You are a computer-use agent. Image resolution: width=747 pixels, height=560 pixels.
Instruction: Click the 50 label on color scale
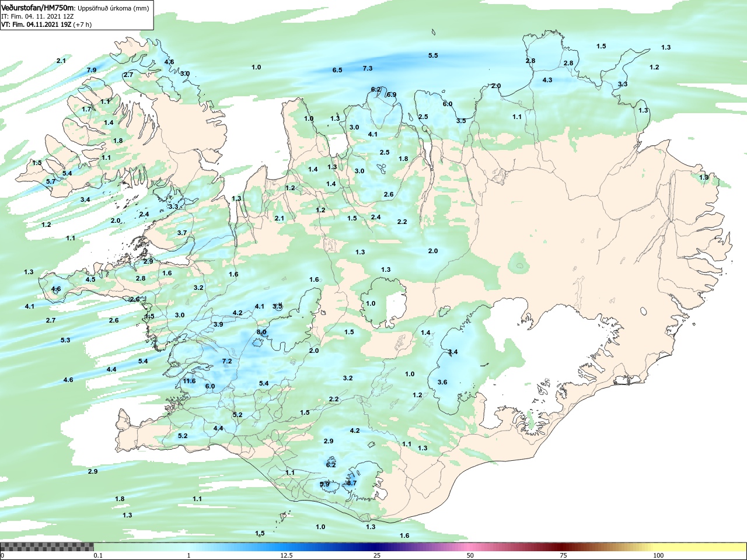[470, 555]
